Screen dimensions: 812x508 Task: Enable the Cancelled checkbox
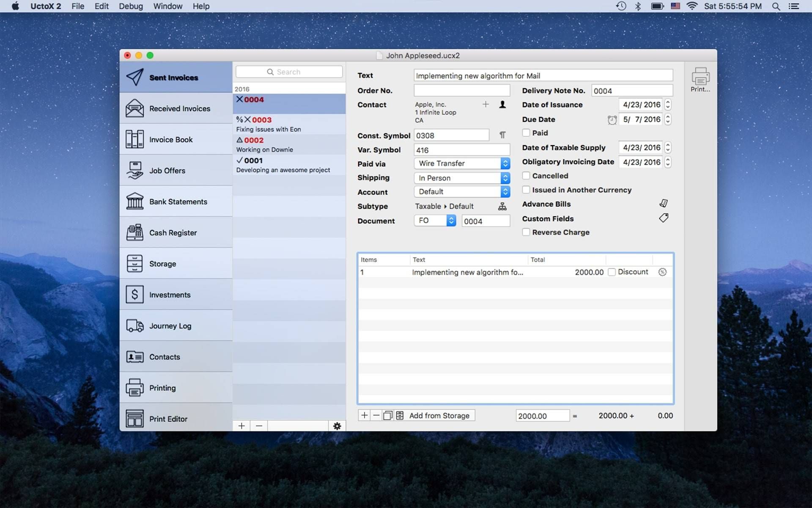pos(526,176)
